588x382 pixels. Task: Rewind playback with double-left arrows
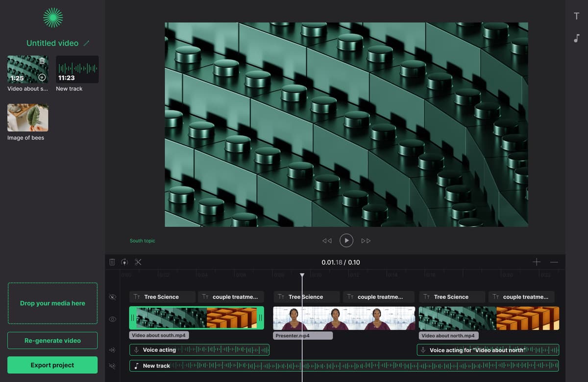[x=327, y=241]
